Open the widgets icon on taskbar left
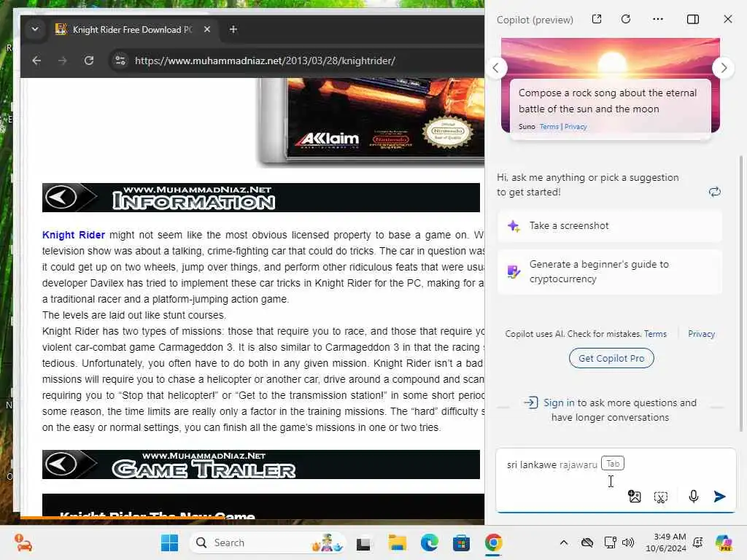Screen dimensions: 747x560 [x=23, y=542]
